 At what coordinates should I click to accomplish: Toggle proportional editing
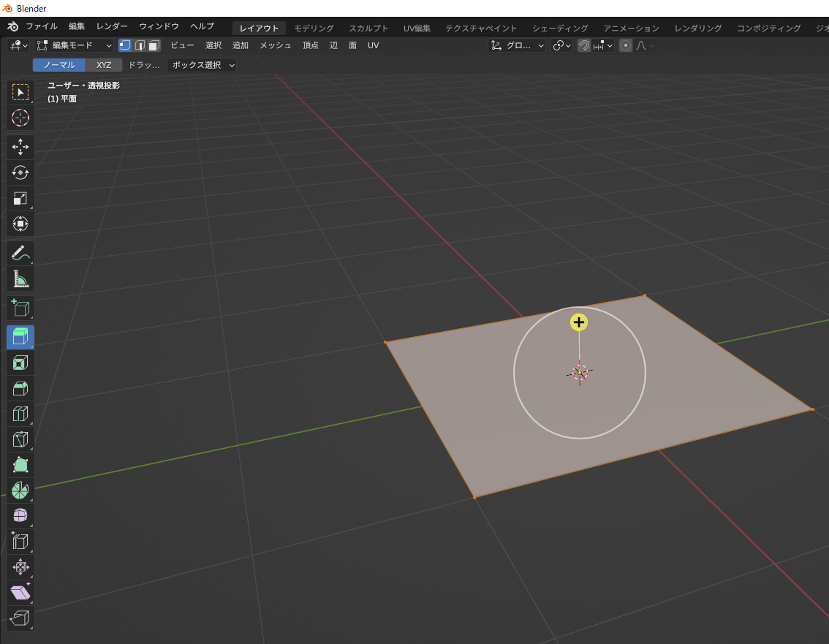point(626,45)
